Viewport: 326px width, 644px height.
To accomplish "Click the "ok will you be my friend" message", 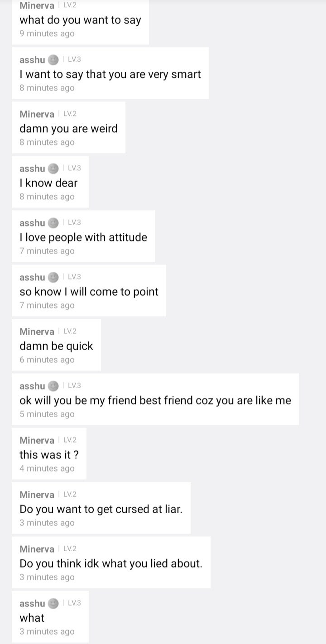I will click(155, 400).
